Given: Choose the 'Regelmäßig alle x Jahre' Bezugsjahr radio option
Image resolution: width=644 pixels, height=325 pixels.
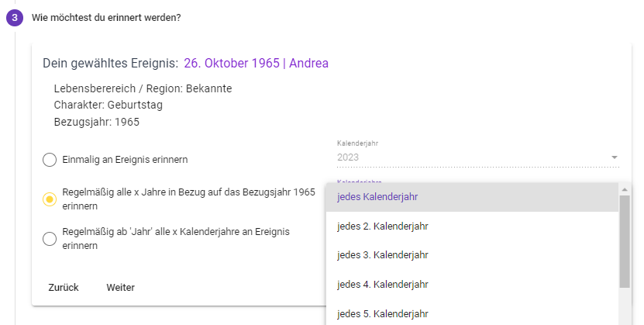Looking at the screenshot, I should tap(50, 199).
